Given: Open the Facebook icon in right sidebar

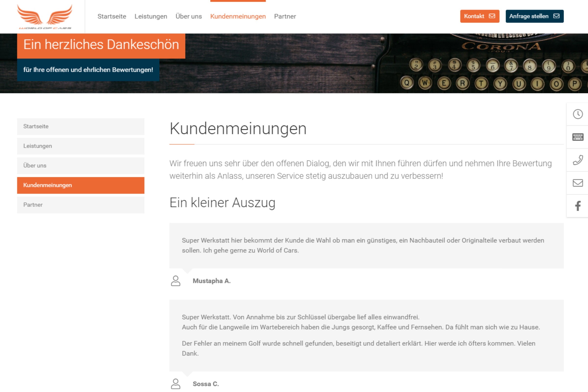Looking at the screenshot, I should coord(577,206).
